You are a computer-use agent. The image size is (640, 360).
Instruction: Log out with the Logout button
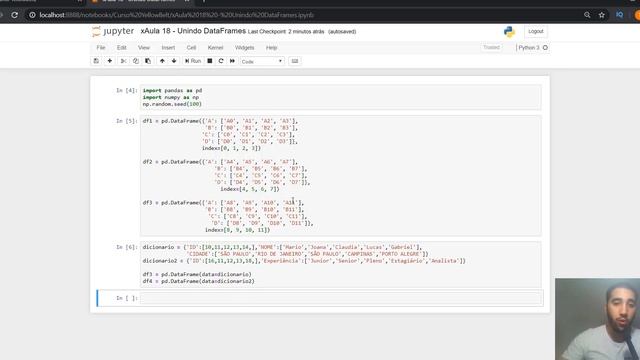536,31
